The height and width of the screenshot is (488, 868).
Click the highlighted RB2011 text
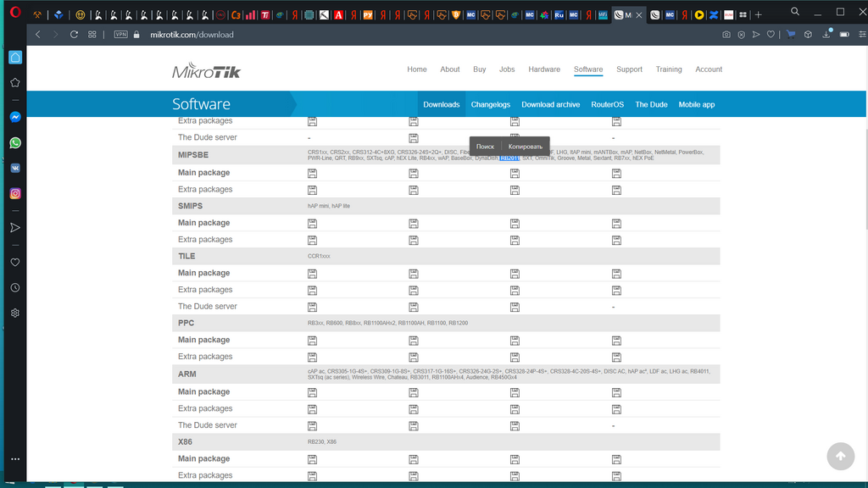pos(509,158)
